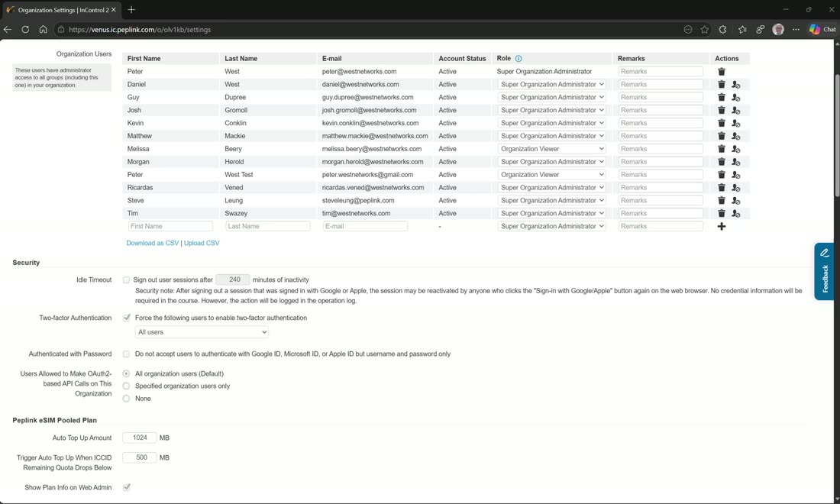
Task: Click the Role column info icon
Action: click(x=518, y=58)
